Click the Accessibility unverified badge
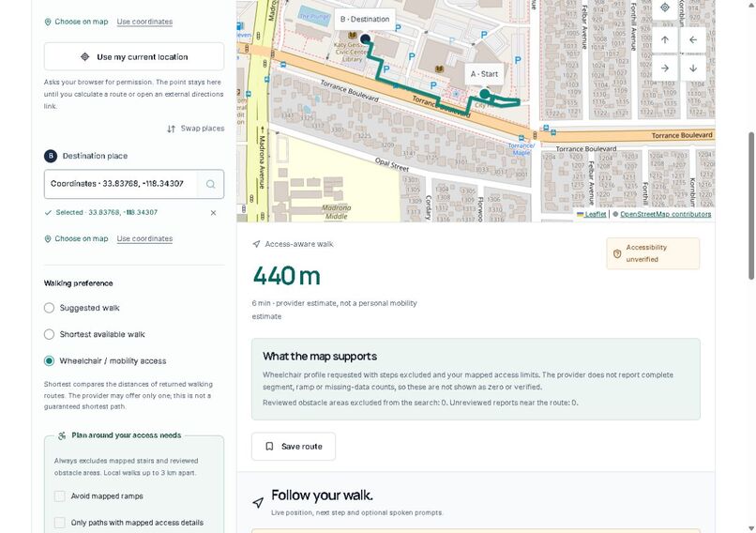Screen dimensions: 756x533 coord(653,253)
